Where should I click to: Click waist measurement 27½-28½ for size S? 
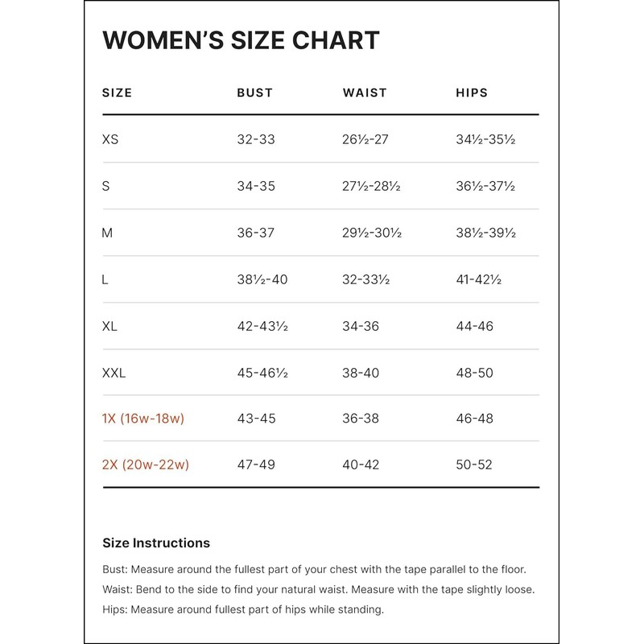pyautogui.click(x=371, y=186)
